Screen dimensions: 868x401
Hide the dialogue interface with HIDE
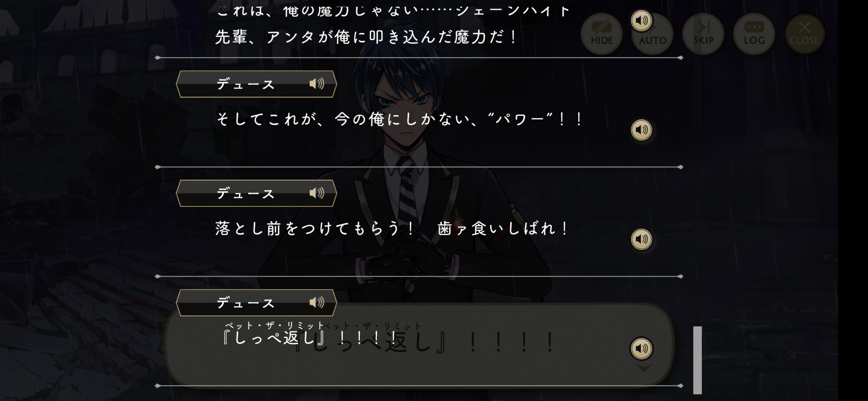(x=602, y=34)
